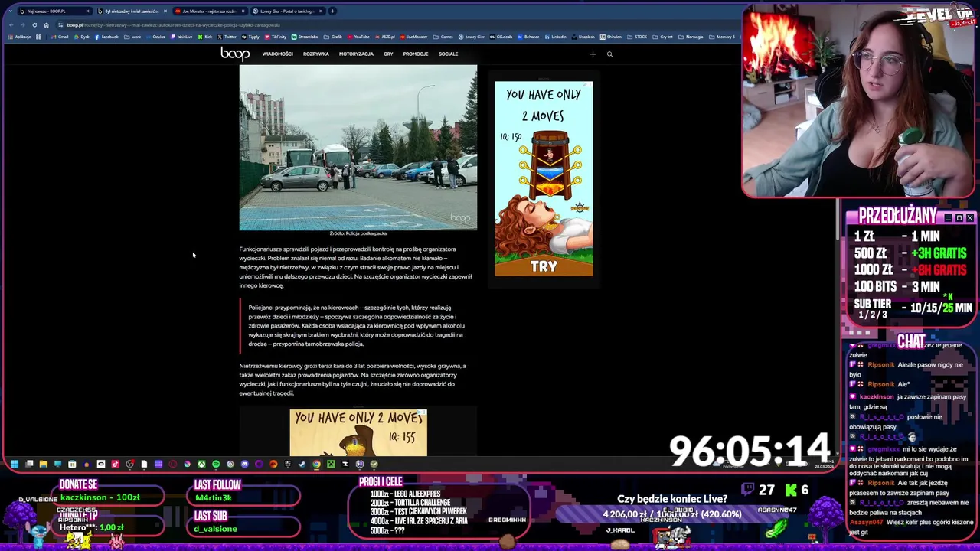Screen dimensions: 980x551
Task: Open the Gmail bookmark
Action: click(60, 37)
